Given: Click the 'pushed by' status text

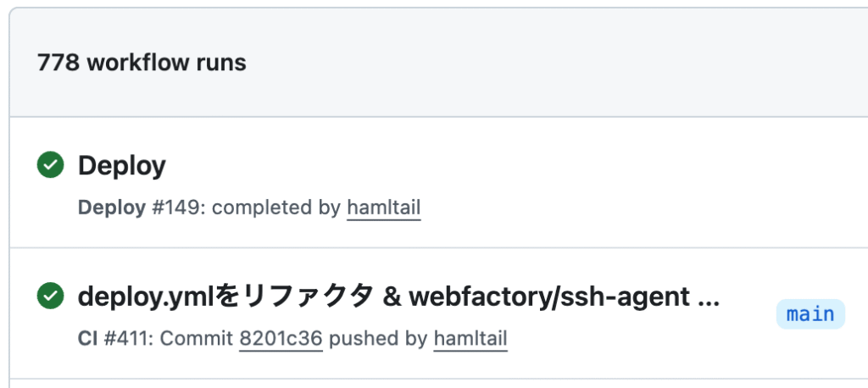Looking at the screenshot, I should click(x=378, y=339).
